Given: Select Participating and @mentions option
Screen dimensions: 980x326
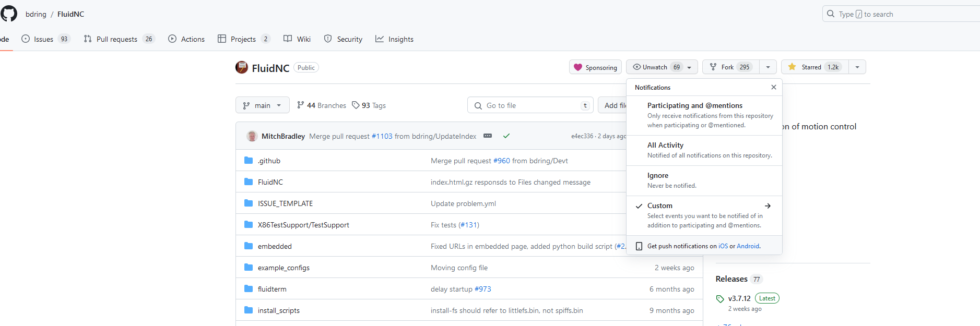Looking at the screenshot, I should (x=704, y=115).
